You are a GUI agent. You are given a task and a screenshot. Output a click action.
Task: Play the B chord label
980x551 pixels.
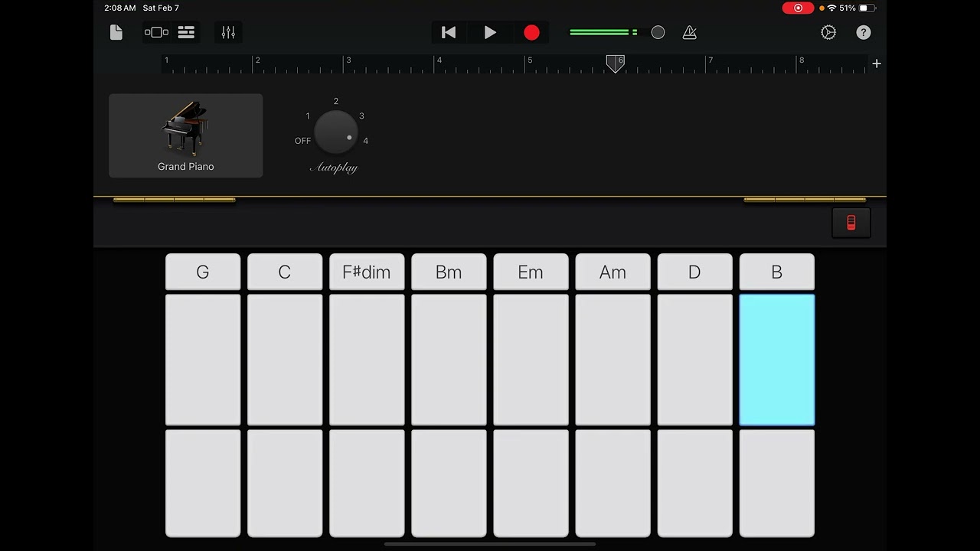coord(776,272)
